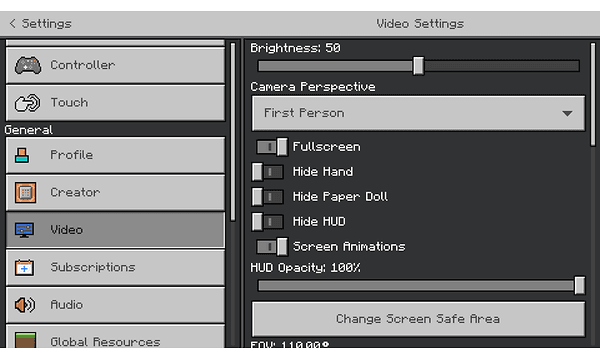Click the First Person dropdown arrow

(567, 113)
